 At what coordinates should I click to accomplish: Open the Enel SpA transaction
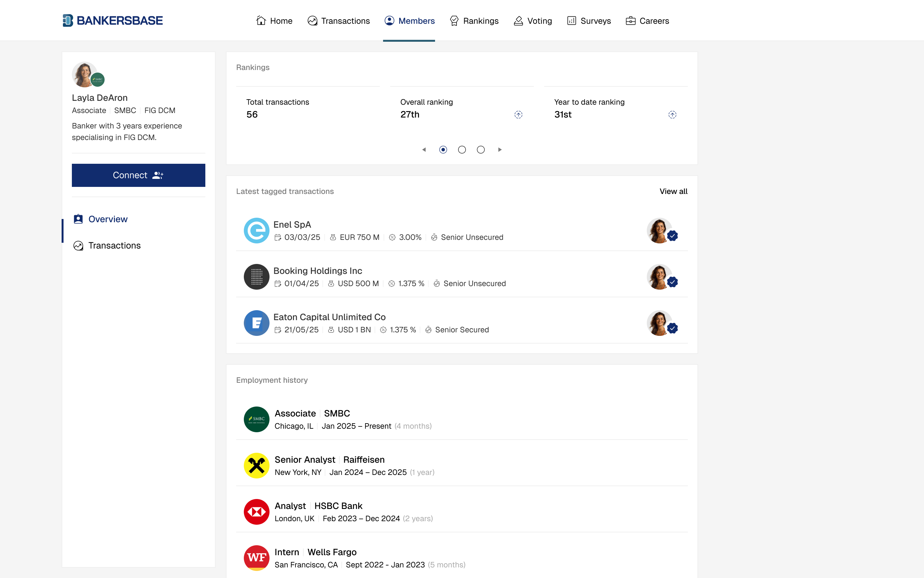tap(462, 231)
